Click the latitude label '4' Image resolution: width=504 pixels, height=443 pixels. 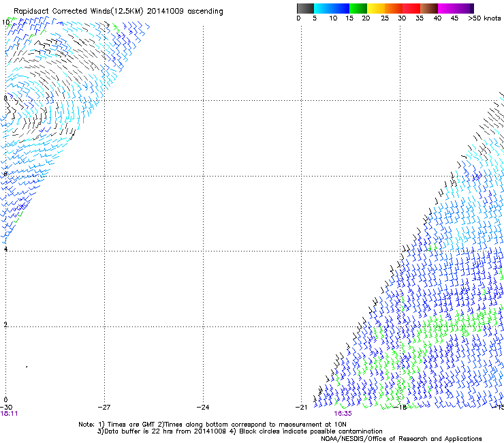[x=5, y=249]
